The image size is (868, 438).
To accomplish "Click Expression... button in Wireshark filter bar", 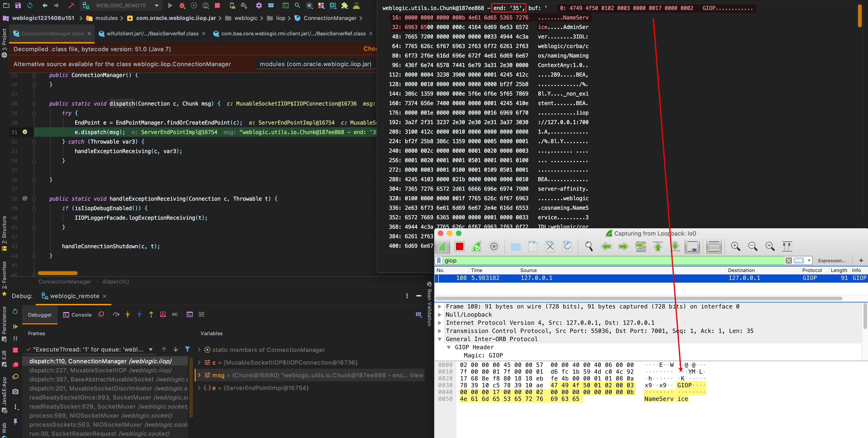I will click(832, 260).
